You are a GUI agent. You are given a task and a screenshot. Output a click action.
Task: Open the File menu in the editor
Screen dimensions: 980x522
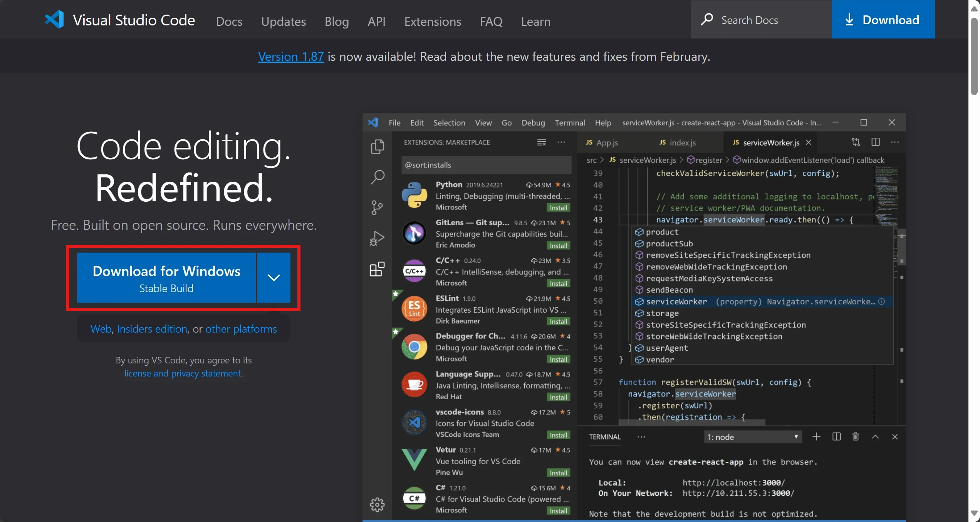pos(394,123)
